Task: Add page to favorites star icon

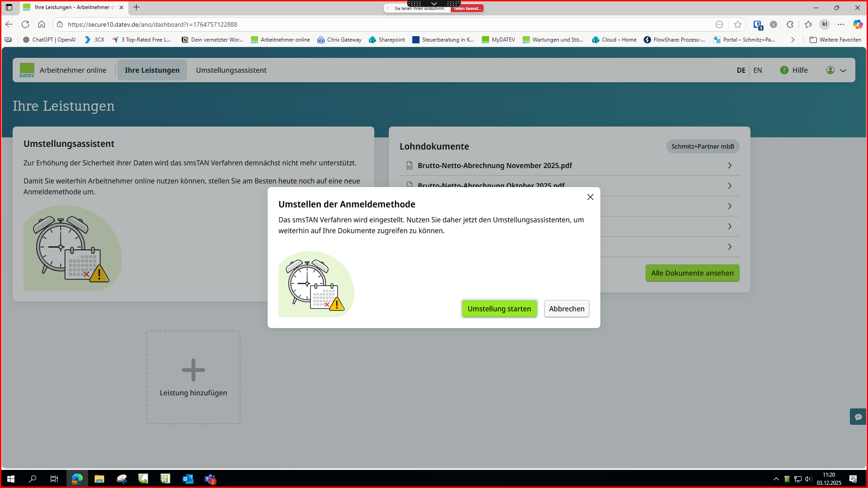Action: click(x=738, y=24)
